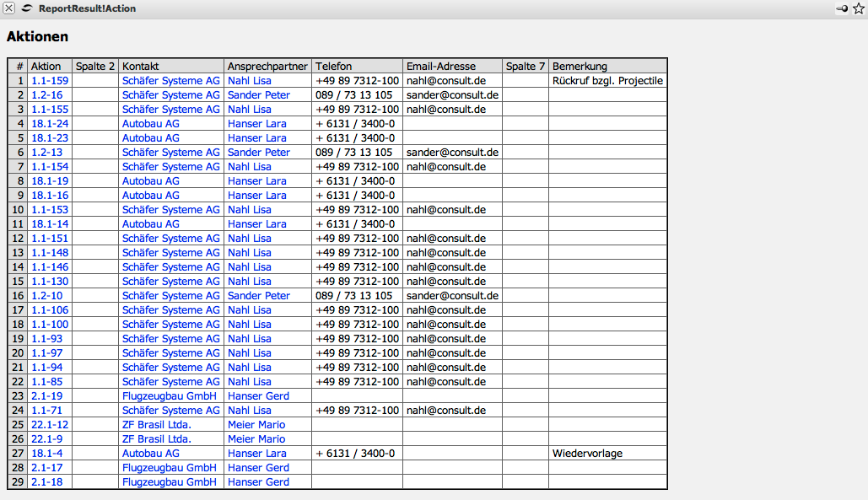Click the refresh icon beside ReportResult!Action
The height and width of the screenshot is (500, 868).
tap(27, 8)
